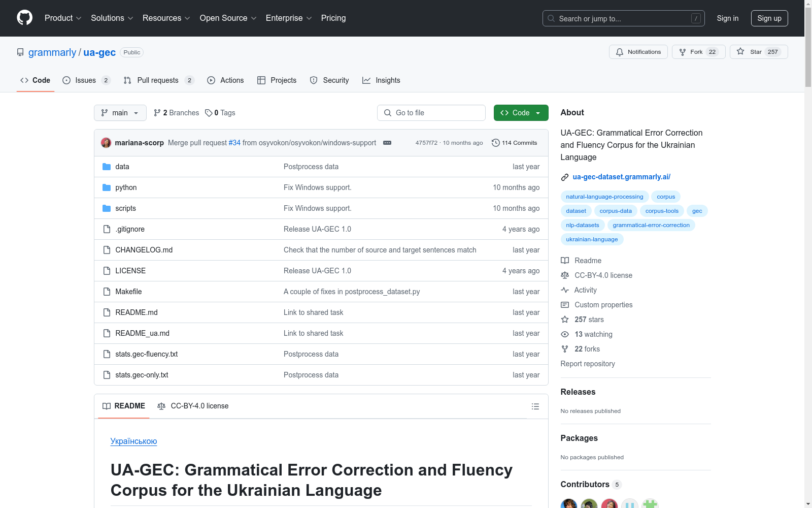
Task: Click the .gitignore file icon
Action: click(107, 229)
